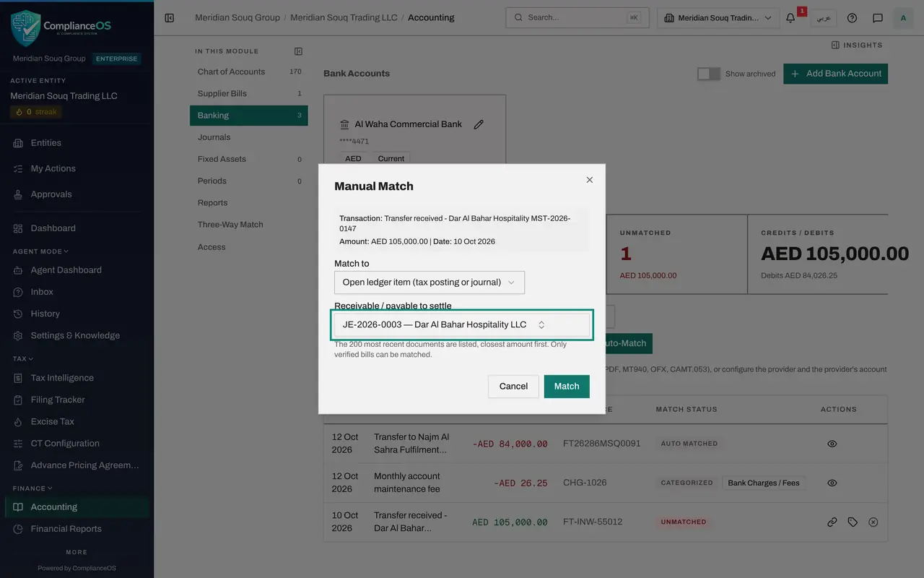924x578 pixels.
Task: Open the Meridian Souq Trading entity switcher
Action: [718, 18]
